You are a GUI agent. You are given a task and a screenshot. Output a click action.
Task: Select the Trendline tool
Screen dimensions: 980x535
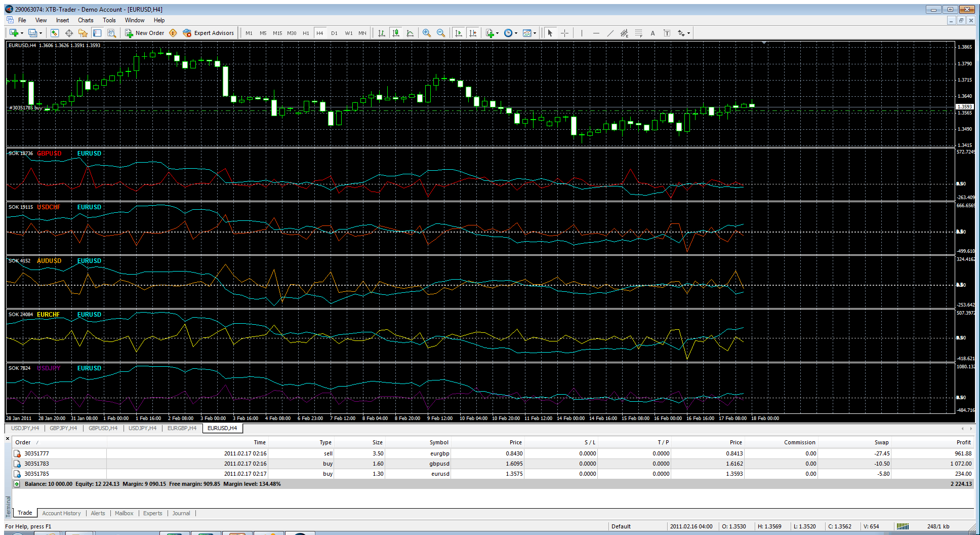(x=610, y=33)
